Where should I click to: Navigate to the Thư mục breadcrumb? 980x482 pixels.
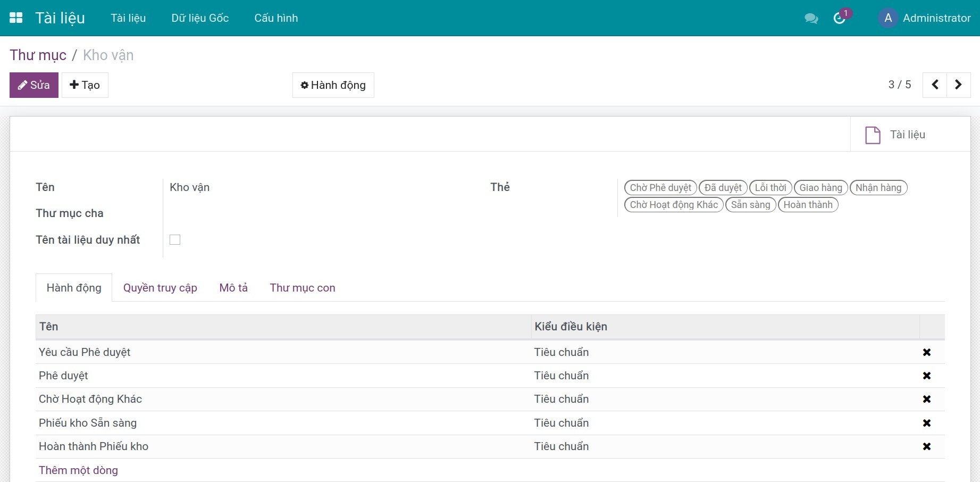38,55
